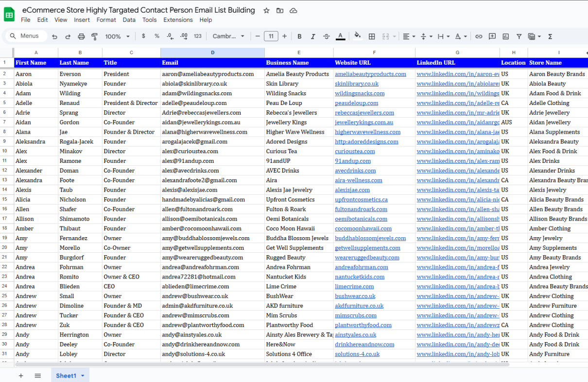Viewport: 588px width, 382px height.
Task: Open wildingsnacks.com website link
Action: (x=360, y=93)
